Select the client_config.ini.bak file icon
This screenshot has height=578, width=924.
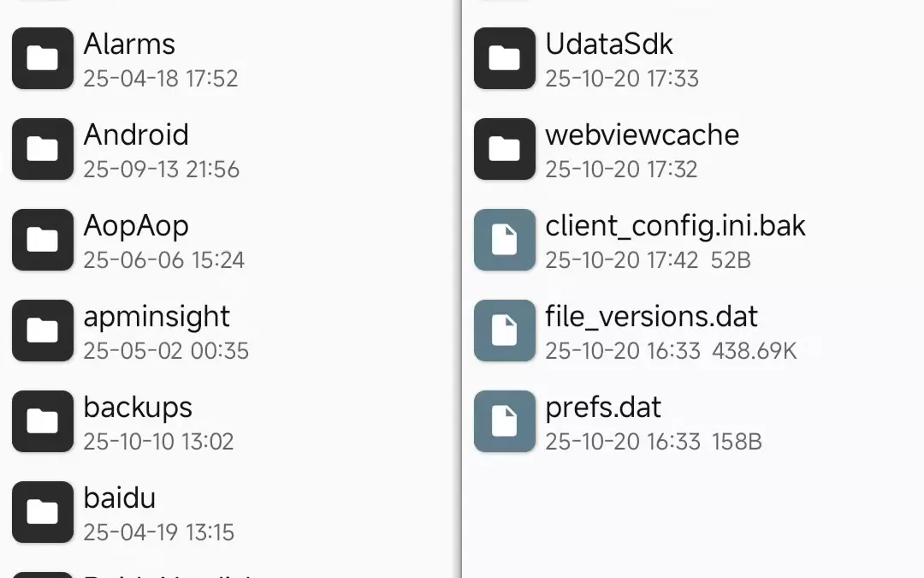(504, 240)
